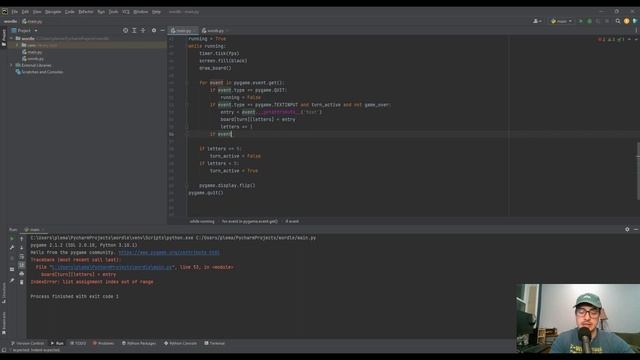Click Rerun icon in Run panel

point(12,239)
